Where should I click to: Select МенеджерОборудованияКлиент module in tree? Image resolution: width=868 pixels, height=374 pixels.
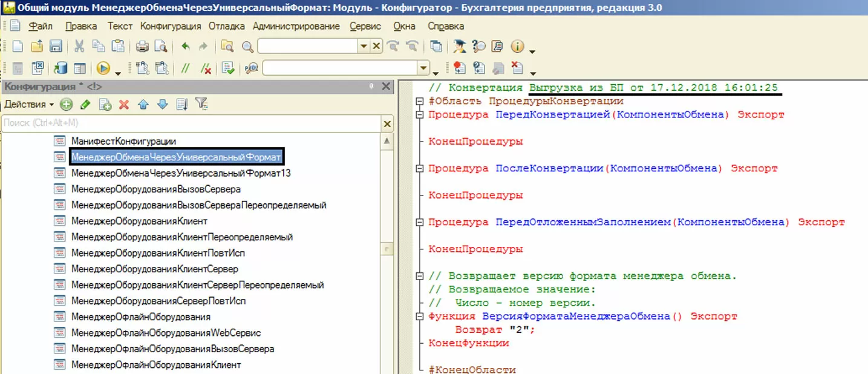coord(139,221)
